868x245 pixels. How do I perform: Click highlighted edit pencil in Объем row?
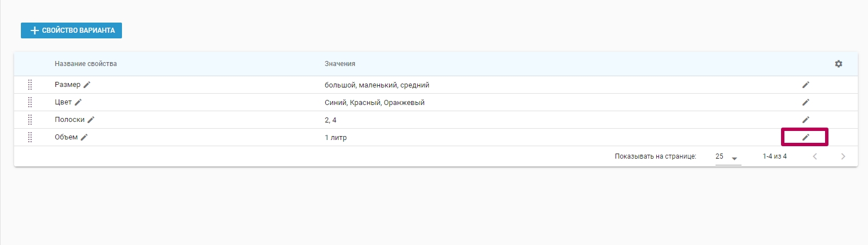(x=806, y=137)
